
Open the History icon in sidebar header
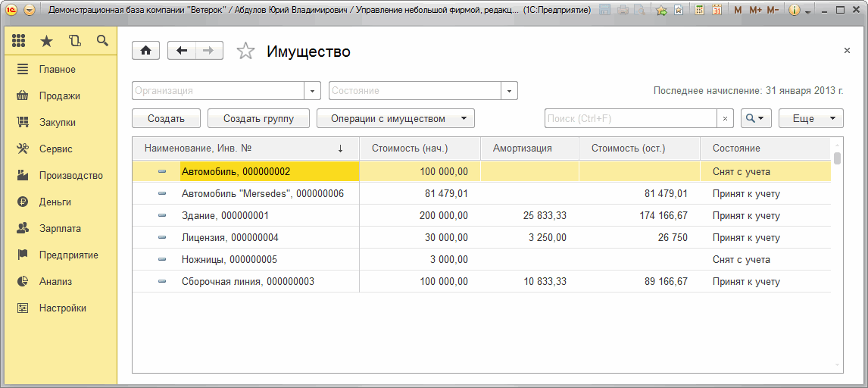click(74, 40)
